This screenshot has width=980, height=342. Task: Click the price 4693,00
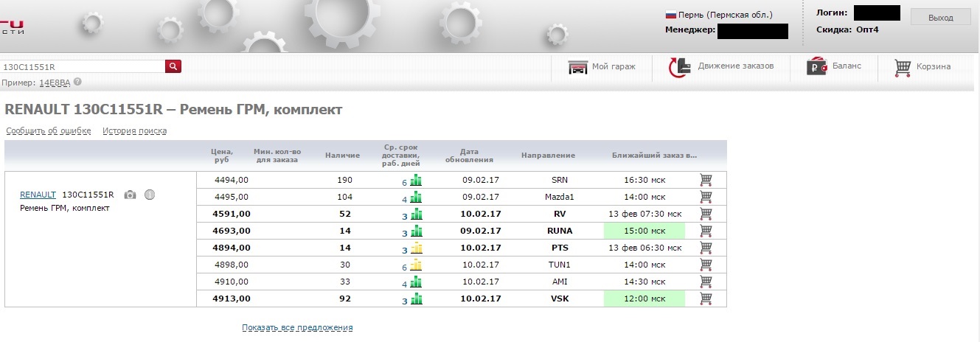click(x=232, y=231)
